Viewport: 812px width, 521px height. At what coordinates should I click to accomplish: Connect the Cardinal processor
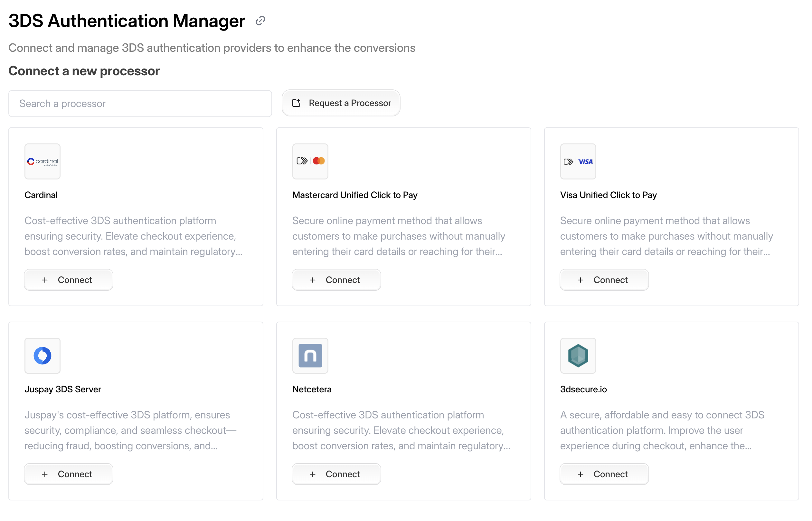click(x=68, y=280)
